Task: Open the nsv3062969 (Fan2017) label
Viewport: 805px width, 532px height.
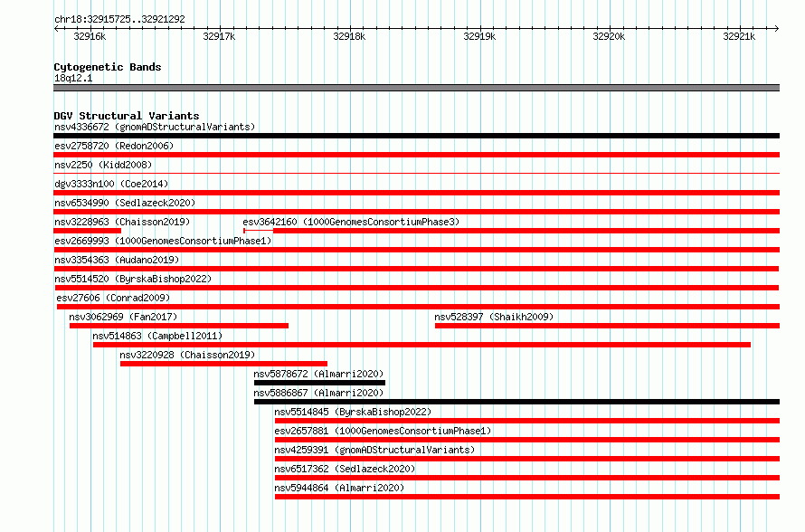Action: (x=123, y=317)
